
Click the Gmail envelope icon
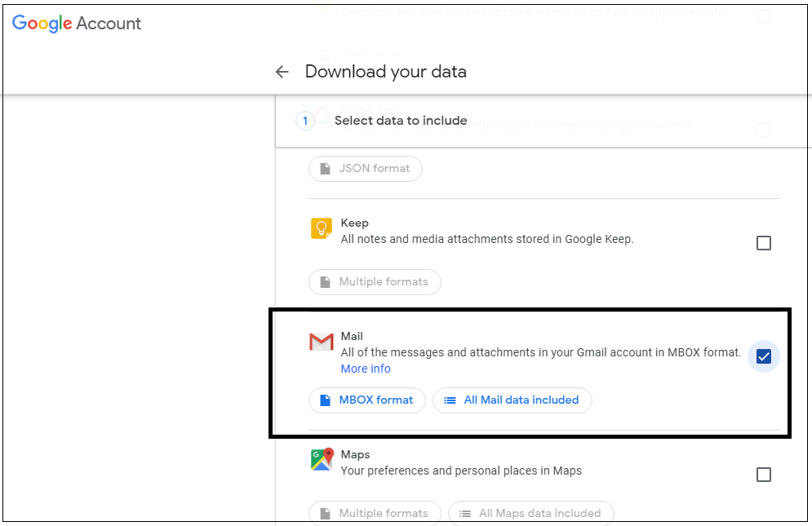point(321,342)
